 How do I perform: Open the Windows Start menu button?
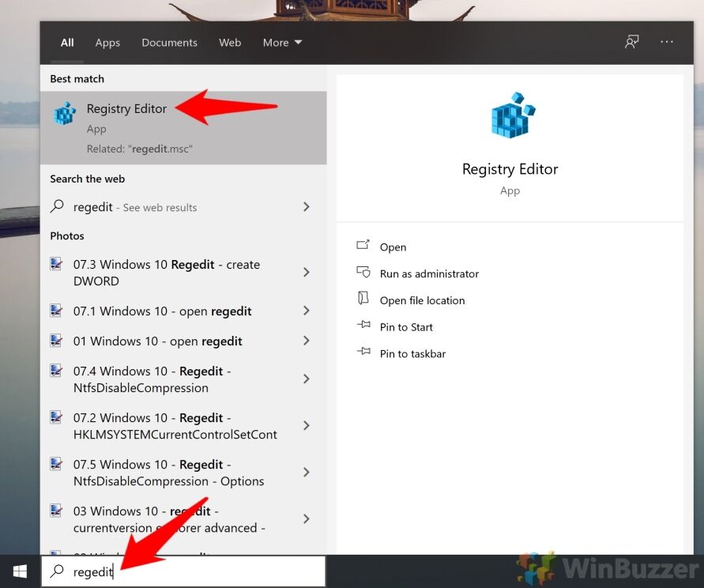[x=20, y=571]
